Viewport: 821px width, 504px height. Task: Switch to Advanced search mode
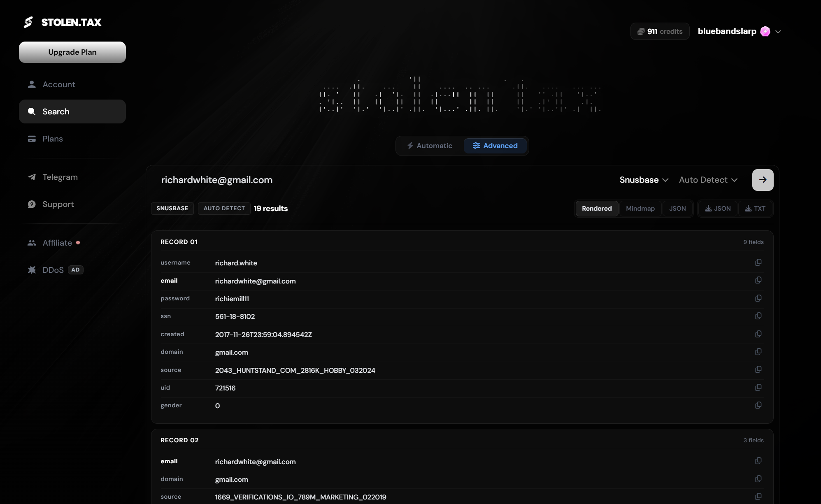(495, 146)
